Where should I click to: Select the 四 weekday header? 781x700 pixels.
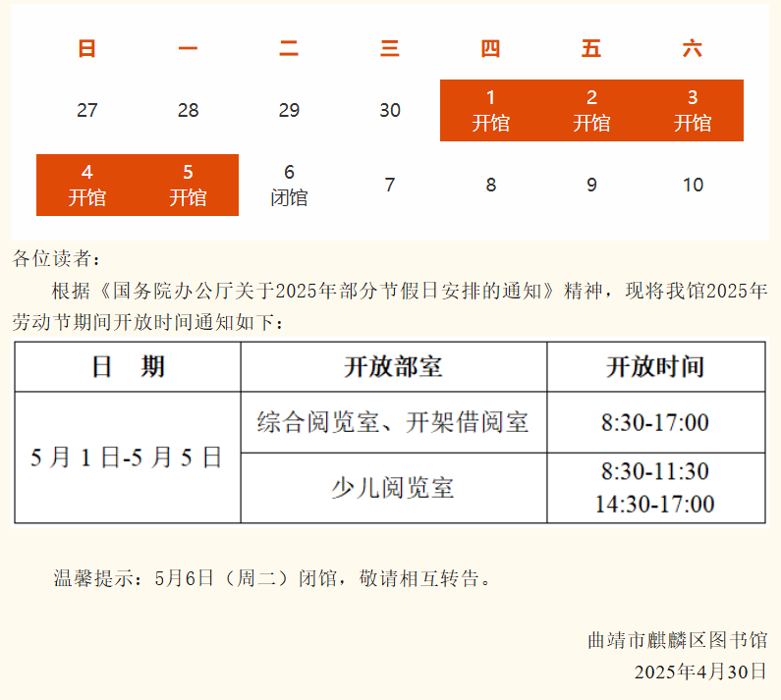490,48
